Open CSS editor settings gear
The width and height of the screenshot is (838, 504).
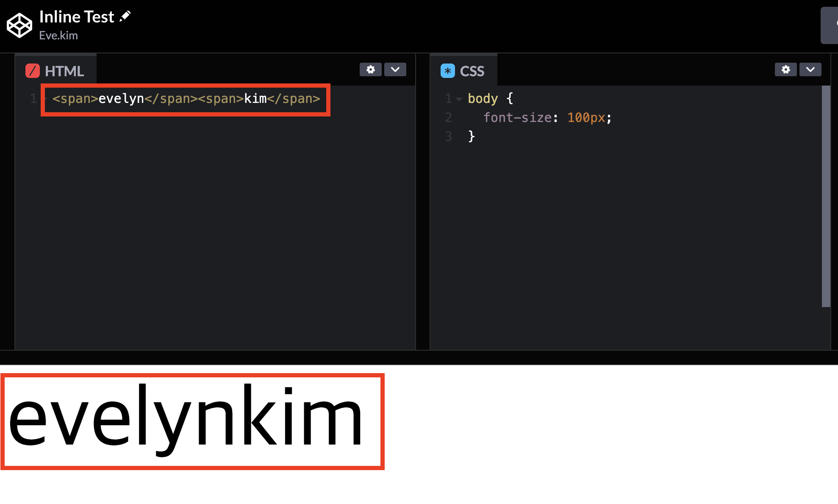(785, 69)
